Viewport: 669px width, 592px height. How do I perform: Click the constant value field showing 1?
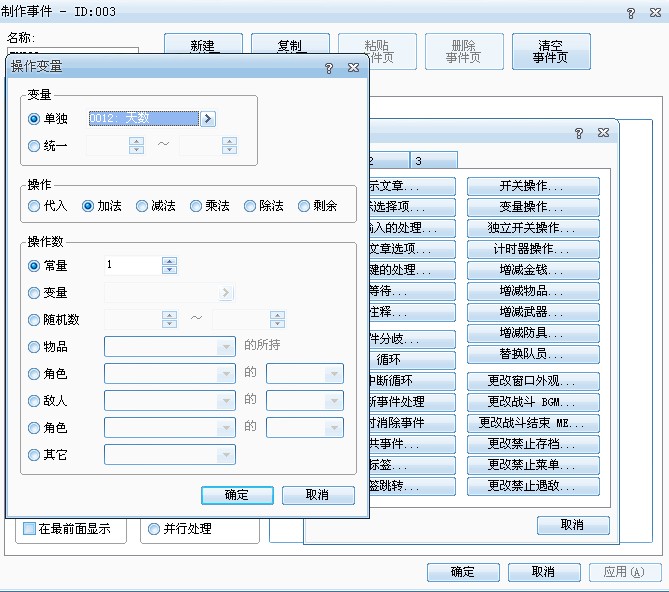coord(133,265)
